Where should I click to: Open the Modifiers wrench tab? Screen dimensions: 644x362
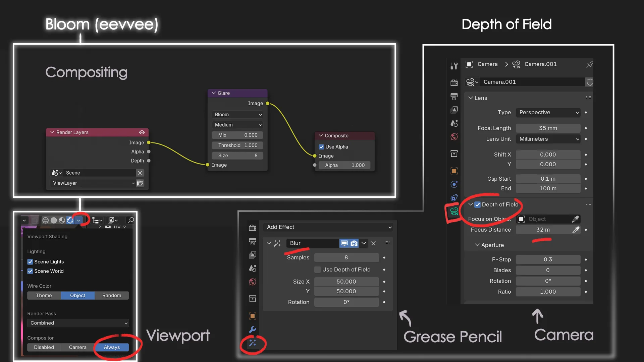[253, 329]
